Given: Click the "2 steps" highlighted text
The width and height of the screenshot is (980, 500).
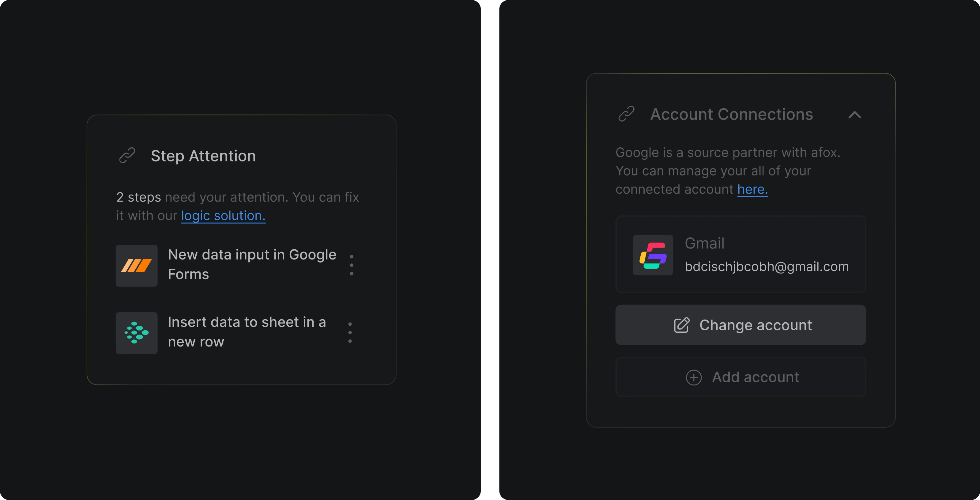Looking at the screenshot, I should pyautogui.click(x=138, y=197).
